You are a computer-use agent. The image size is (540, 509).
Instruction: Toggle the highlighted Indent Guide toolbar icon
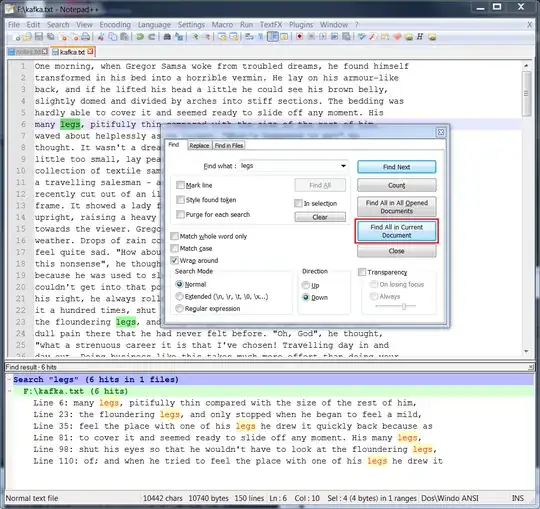pos(273,37)
